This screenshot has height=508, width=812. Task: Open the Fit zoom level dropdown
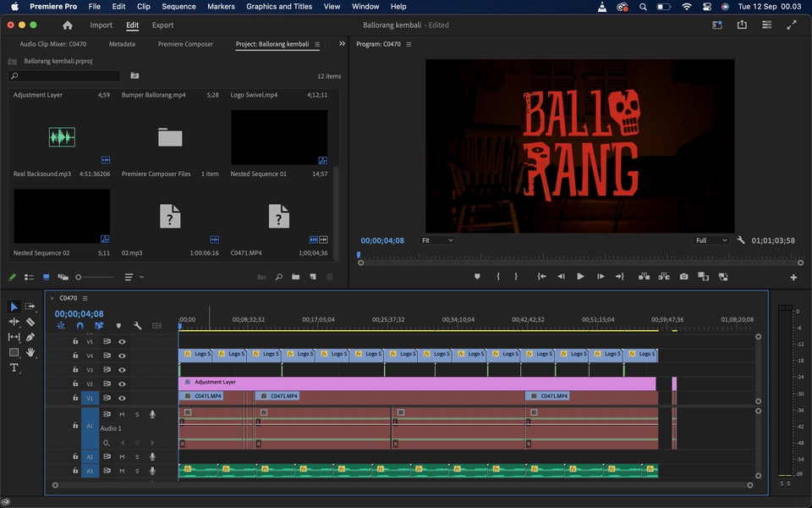tap(437, 240)
